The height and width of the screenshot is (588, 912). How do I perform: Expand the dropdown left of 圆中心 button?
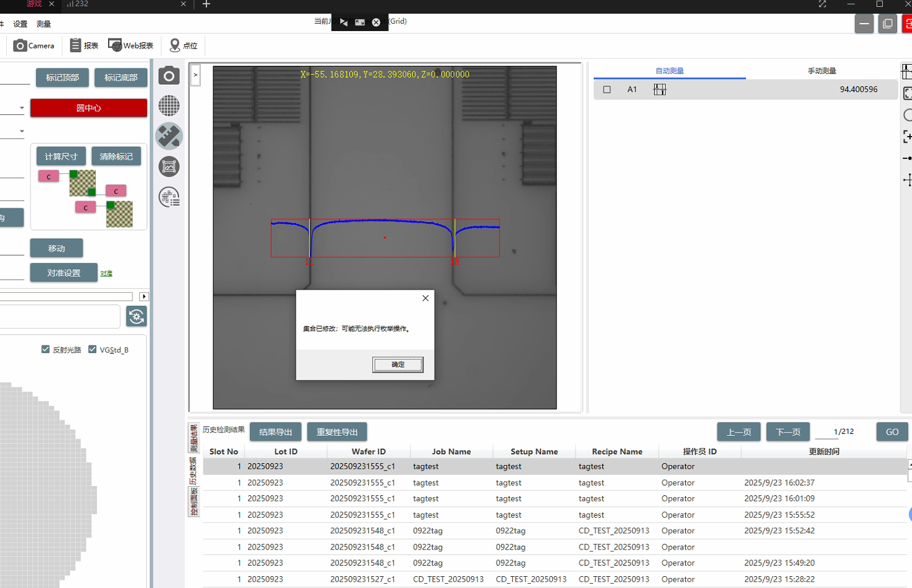(22, 108)
